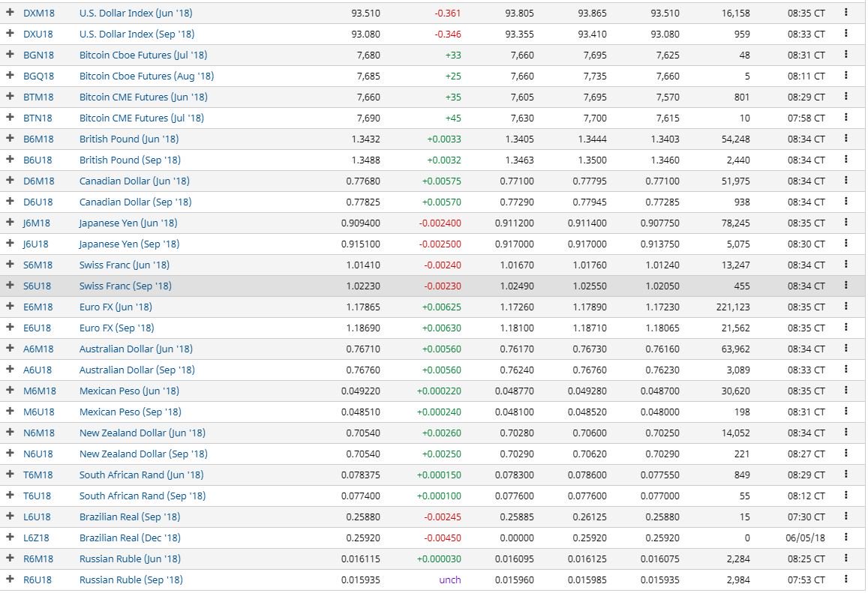
Task: Open the three-dot menu for DXM18 row
Action: pyautogui.click(x=845, y=12)
